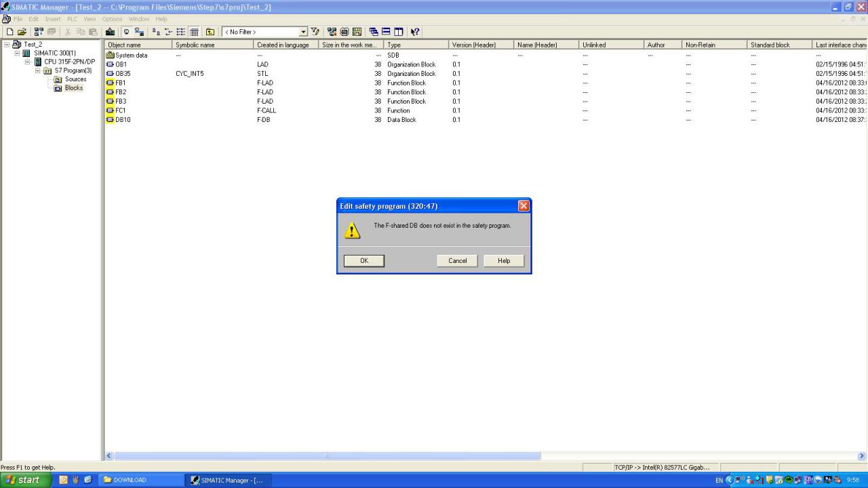Viewport: 868px width, 488px height.
Task: Click the warning icon in the dialog
Action: (352, 230)
